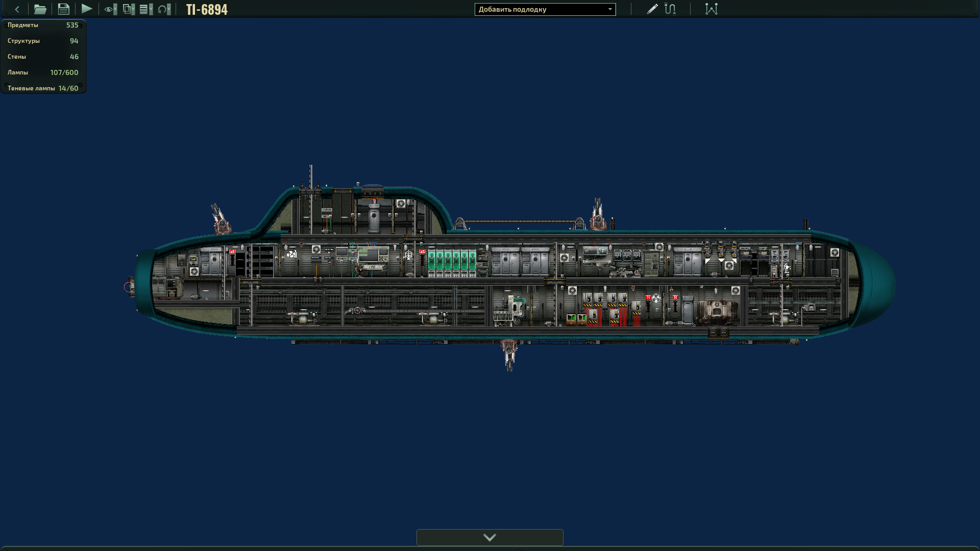Click the 'Стены' count of 46
The width and height of the screenshot is (980, 551).
(x=74, y=57)
